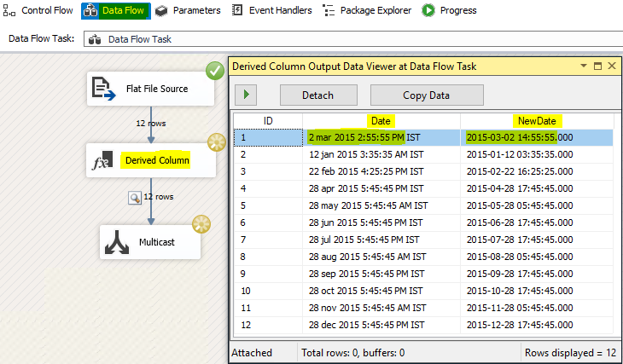Click the green Progress play icon
This screenshot has width=623, height=364.
pos(428,11)
